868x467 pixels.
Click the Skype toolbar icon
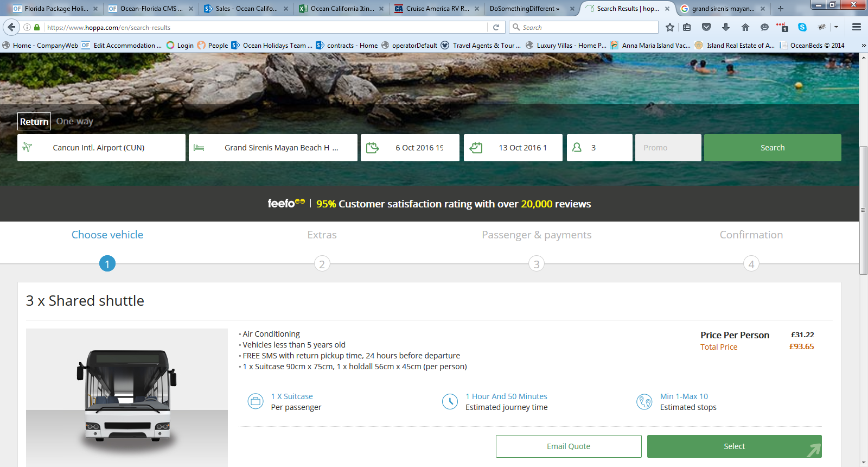(802, 27)
